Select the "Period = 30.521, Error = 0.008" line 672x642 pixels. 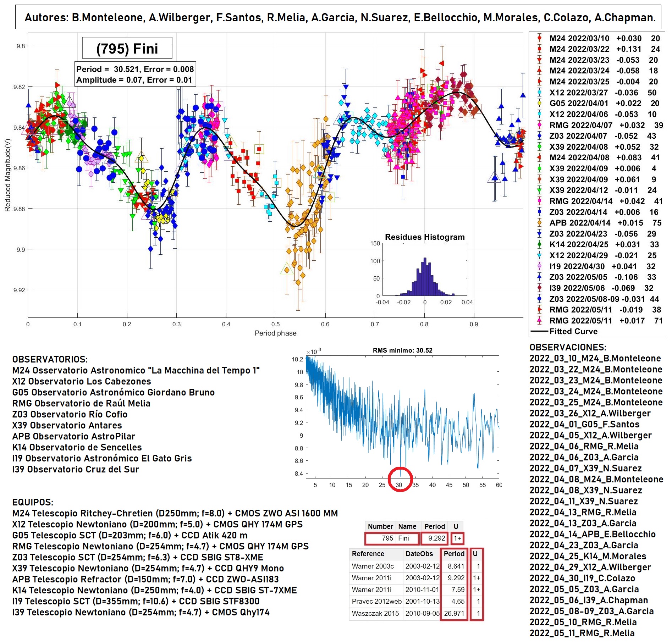(x=135, y=69)
